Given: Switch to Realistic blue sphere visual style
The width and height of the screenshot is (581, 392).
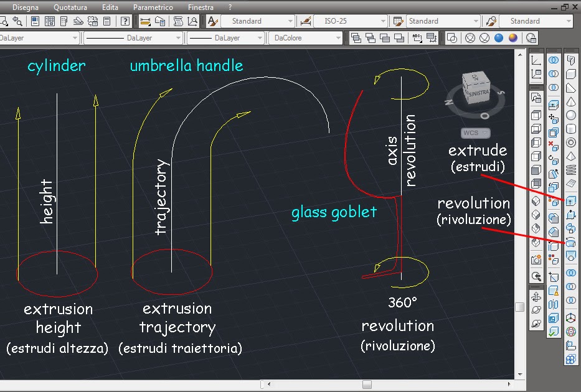Looking at the screenshot, I should (499, 38).
